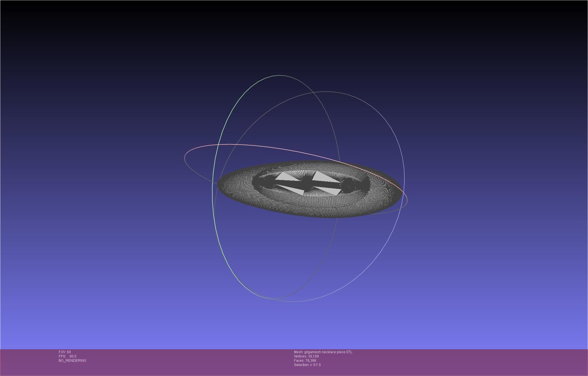Click the Faces: 78,386 label

point(305,361)
